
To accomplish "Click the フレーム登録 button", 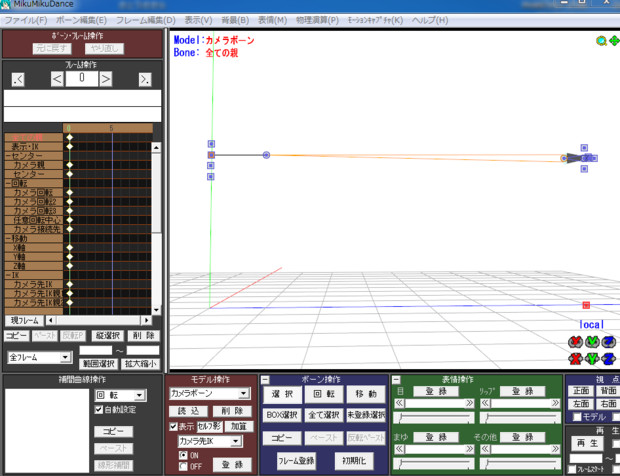I will (x=296, y=463).
